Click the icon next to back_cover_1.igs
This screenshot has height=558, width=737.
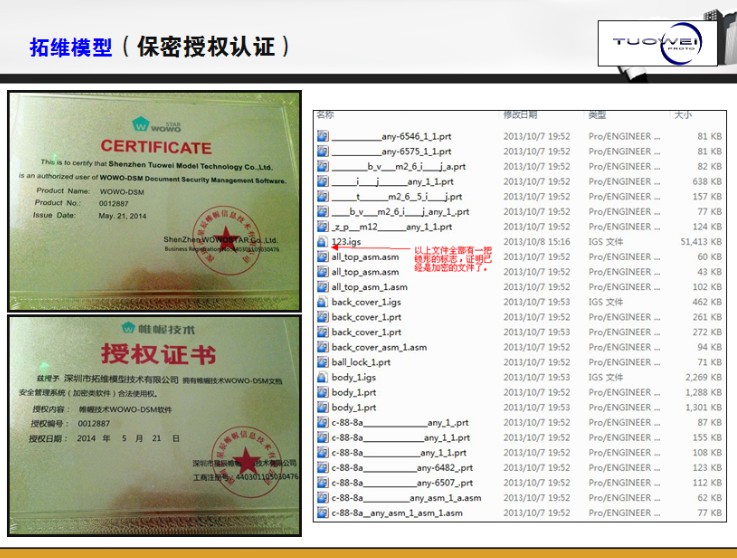(323, 302)
